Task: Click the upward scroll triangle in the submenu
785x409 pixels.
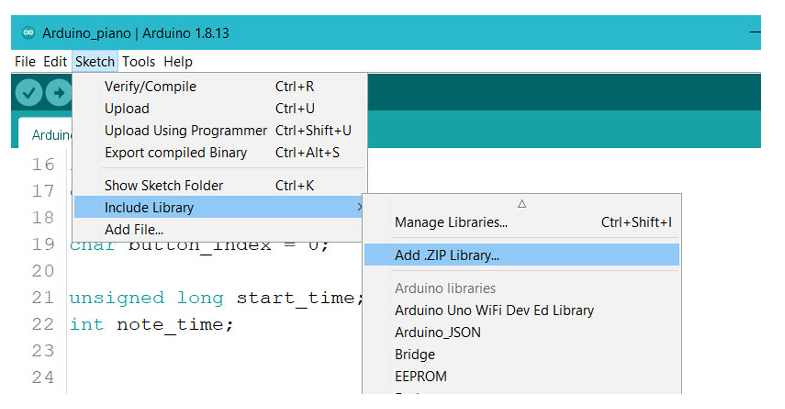Action: [521, 203]
